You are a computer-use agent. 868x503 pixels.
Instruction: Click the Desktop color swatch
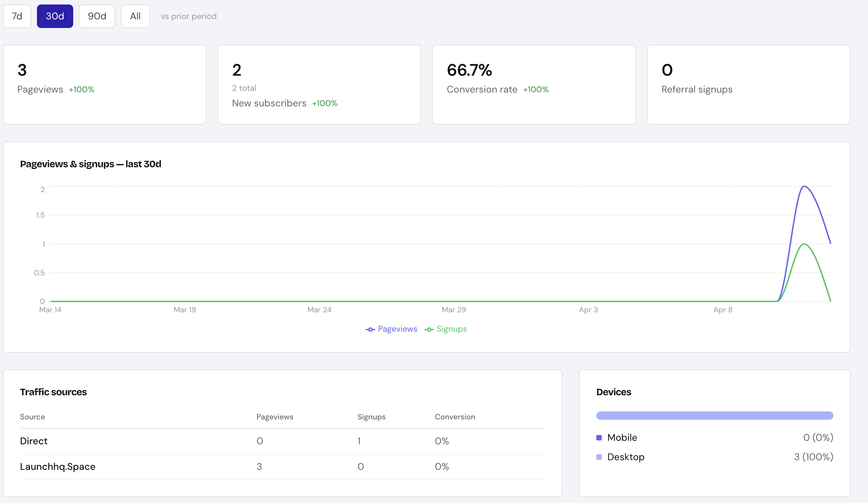[599, 457]
